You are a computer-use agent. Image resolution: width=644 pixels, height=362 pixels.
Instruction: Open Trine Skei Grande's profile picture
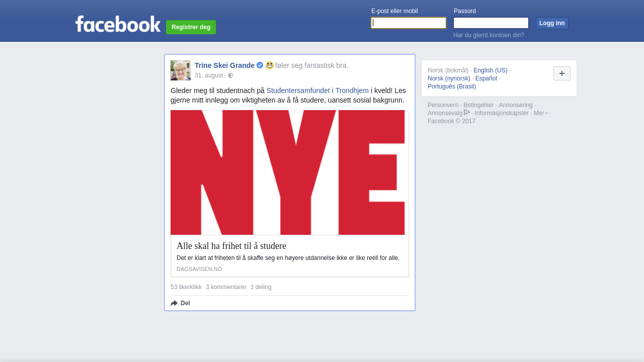pyautogui.click(x=181, y=70)
